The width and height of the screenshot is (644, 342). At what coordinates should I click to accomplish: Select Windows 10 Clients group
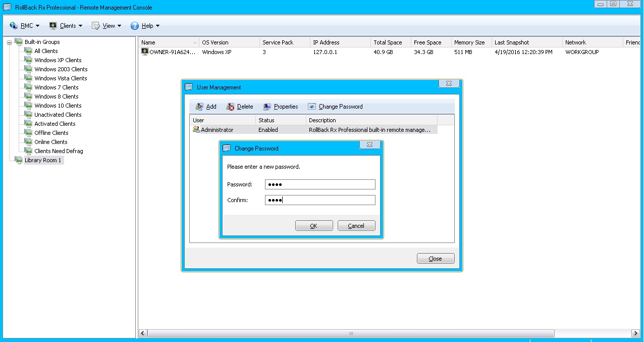(58, 106)
